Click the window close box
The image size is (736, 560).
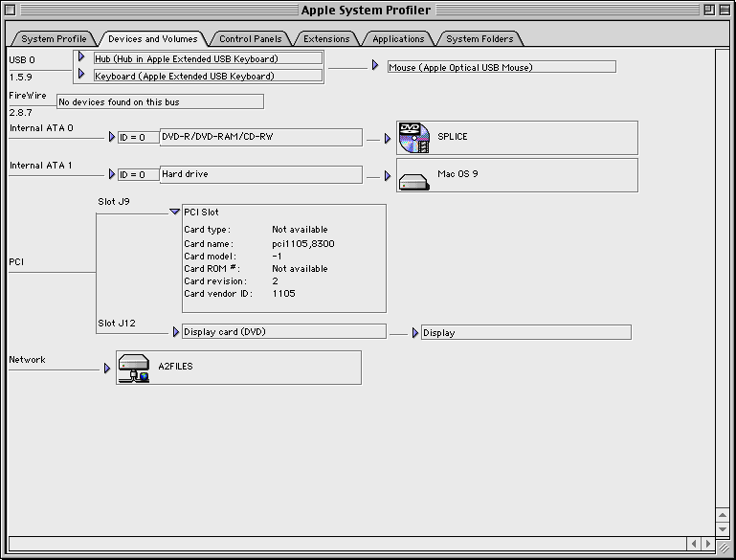tap(10, 10)
